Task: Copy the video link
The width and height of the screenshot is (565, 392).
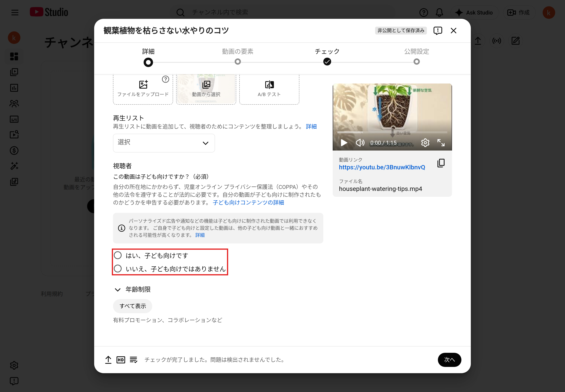Action: point(441,163)
